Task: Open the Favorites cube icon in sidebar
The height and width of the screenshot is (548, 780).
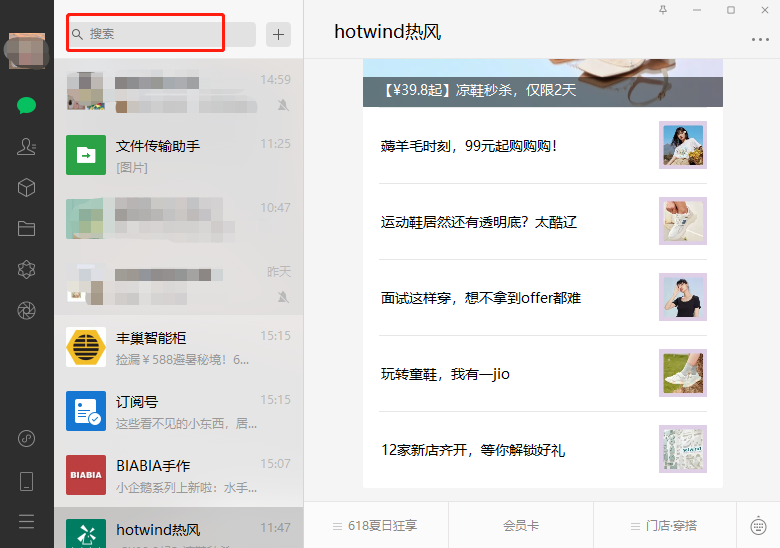Action: pyautogui.click(x=26, y=187)
